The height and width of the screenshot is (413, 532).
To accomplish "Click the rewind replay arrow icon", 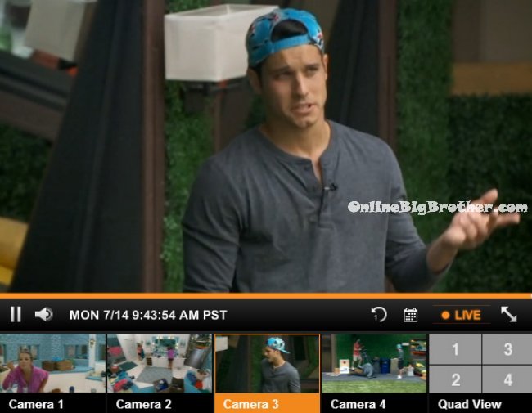I will [379, 314].
